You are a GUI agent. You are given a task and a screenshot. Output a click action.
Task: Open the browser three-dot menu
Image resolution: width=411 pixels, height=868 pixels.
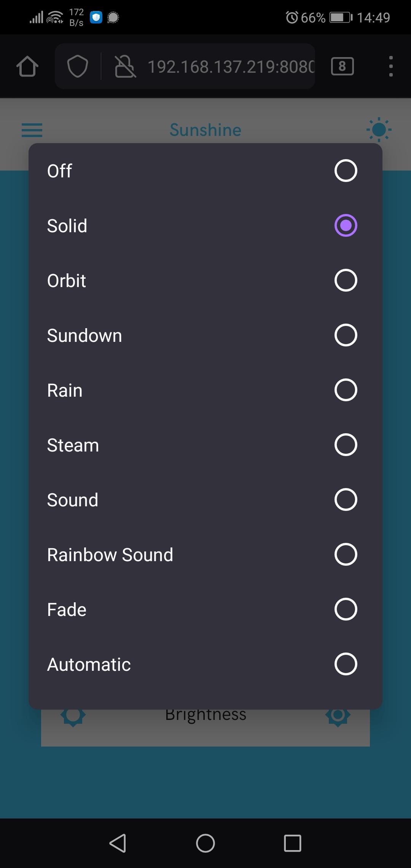tap(391, 67)
